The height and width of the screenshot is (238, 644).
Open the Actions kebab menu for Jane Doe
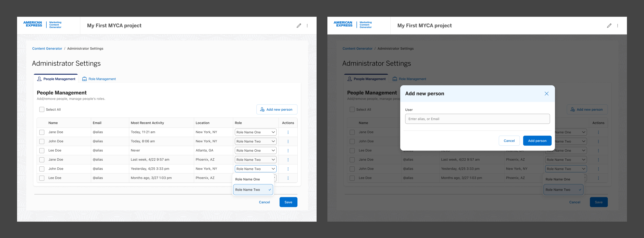click(x=288, y=132)
